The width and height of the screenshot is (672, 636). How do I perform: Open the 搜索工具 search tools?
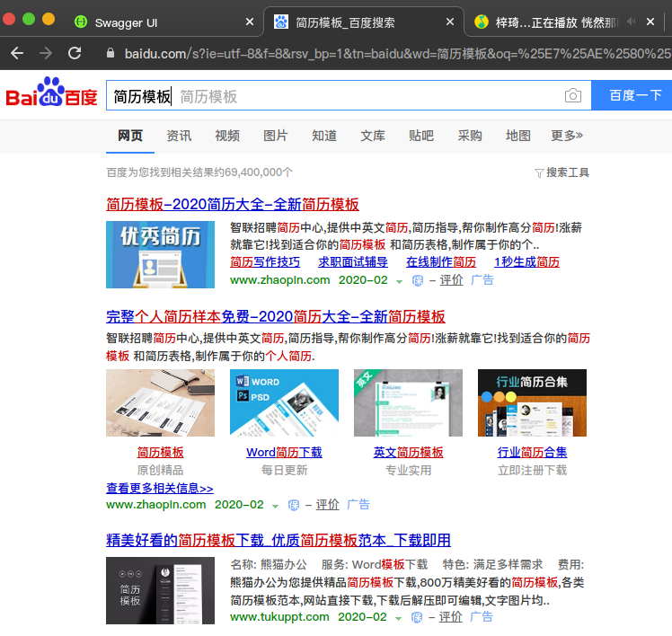(568, 172)
